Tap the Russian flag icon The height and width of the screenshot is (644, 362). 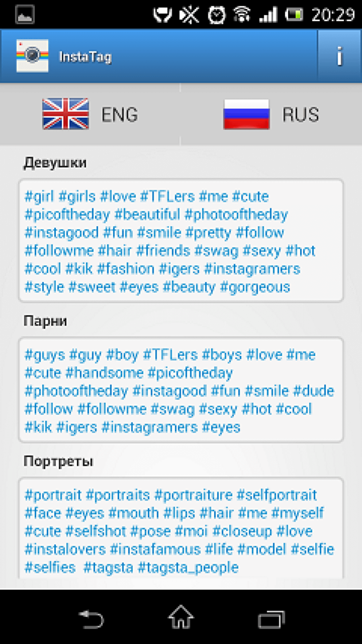click(246, 114)
